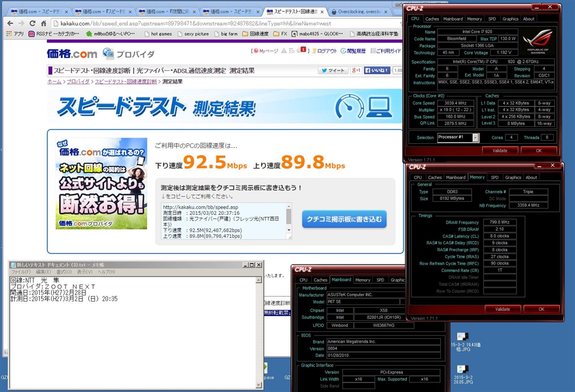
Task: Close the Overclocking browser tab
Action: point(385,12)
